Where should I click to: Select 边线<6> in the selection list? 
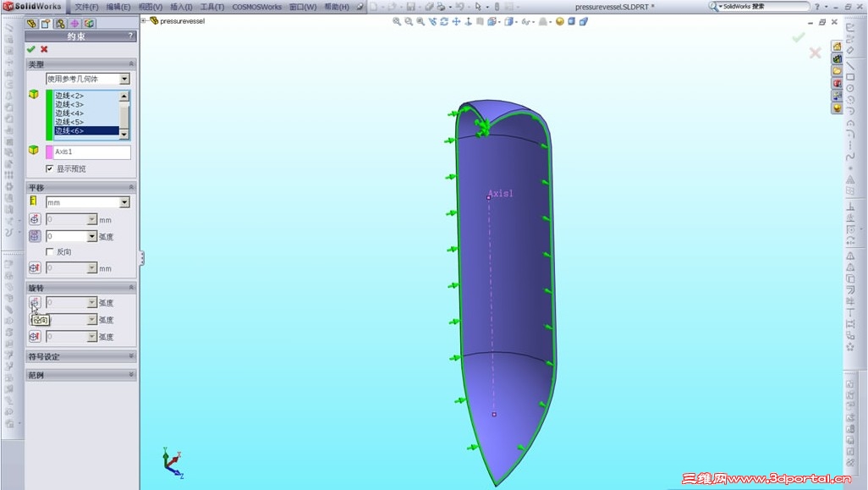coord(86,130)
